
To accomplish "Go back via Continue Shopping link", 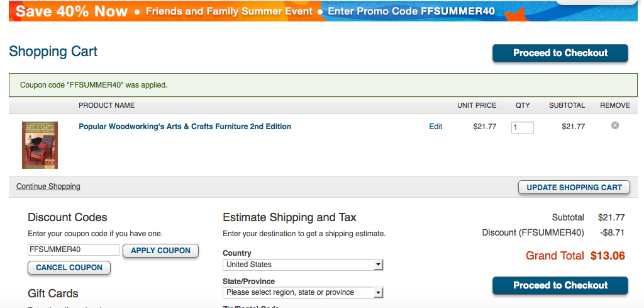I will pos(48,186).
